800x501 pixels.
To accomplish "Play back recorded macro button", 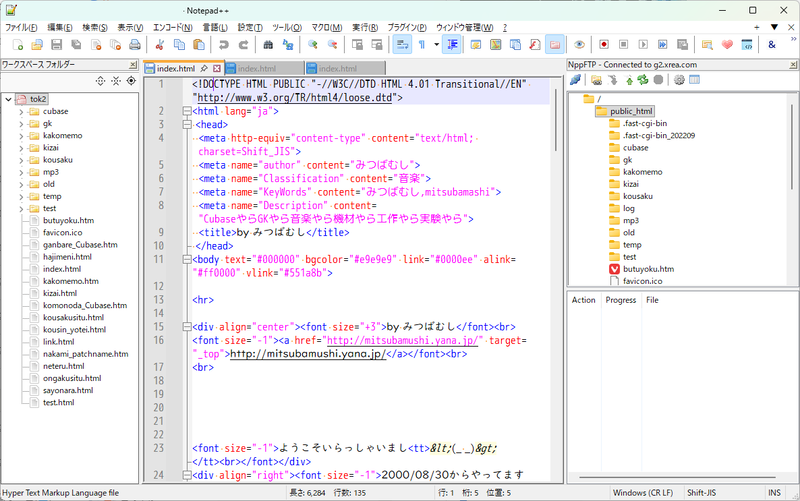I will (643, 45).
